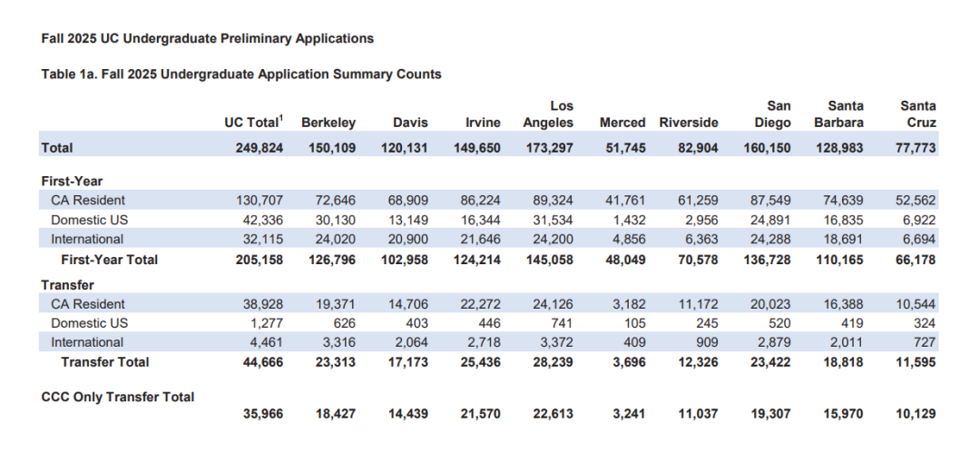Screen dimensions: 980x453
Task: Select the 'San Diego' column header
Action: pos(772,114)
